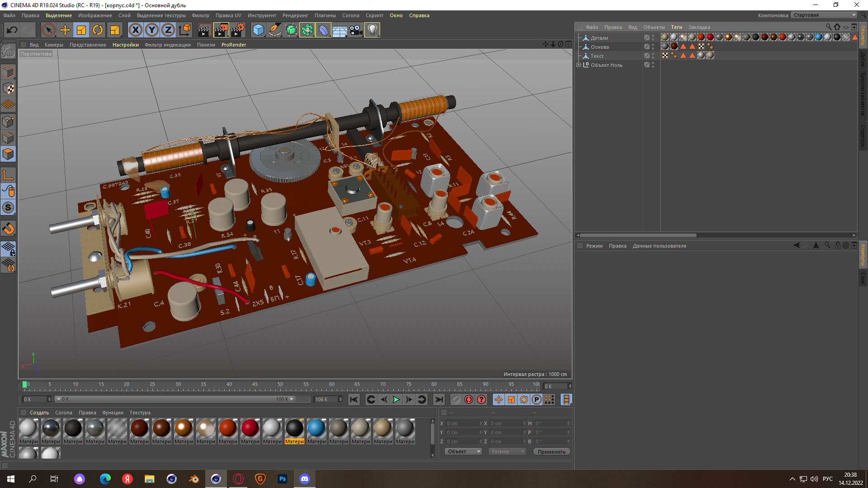Screen dimensions: 868x488
Task: Click the Spline Pen tool icon
Action: [274, 30]
